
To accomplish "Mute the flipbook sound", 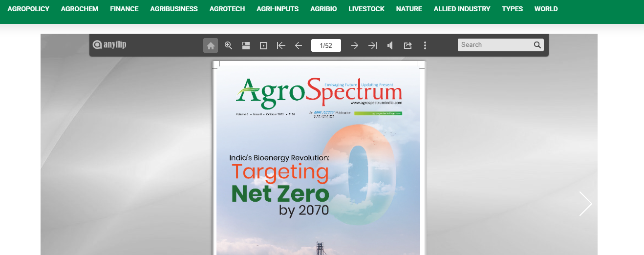I will [x=390, y=45].
